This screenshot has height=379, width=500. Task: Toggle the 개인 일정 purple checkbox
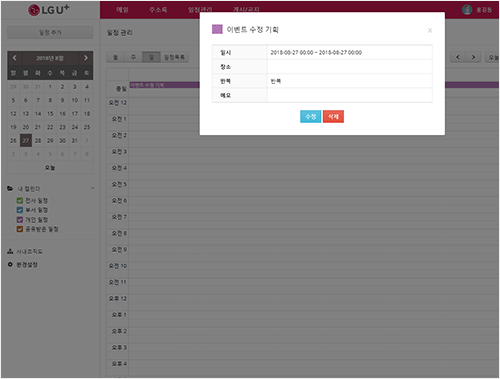pyautogui.click(x=20, y=219)
